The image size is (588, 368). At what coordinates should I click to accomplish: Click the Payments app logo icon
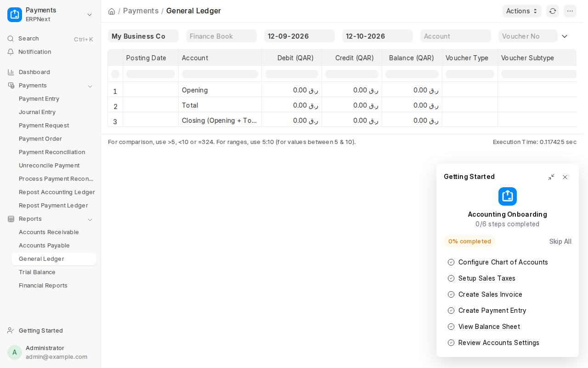pyautogui.click(x=15, y=15)
